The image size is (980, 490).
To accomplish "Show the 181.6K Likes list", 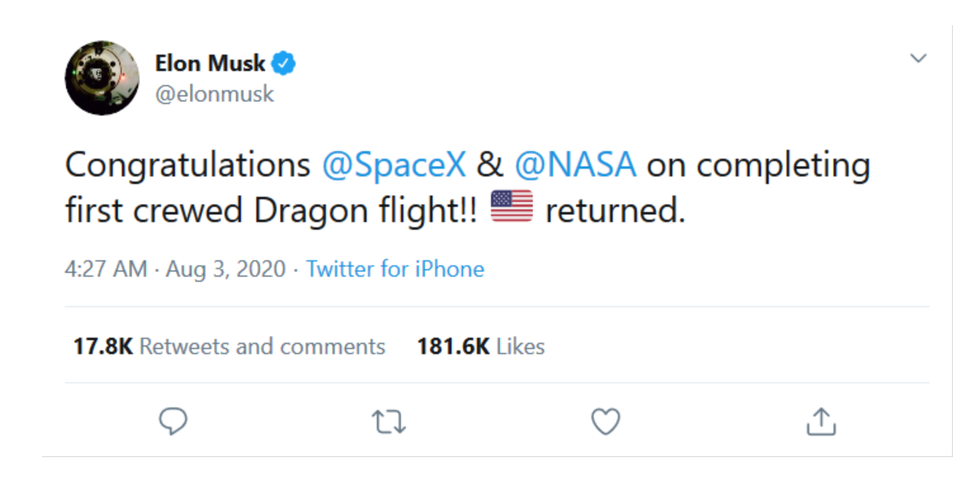I will 481,347.
